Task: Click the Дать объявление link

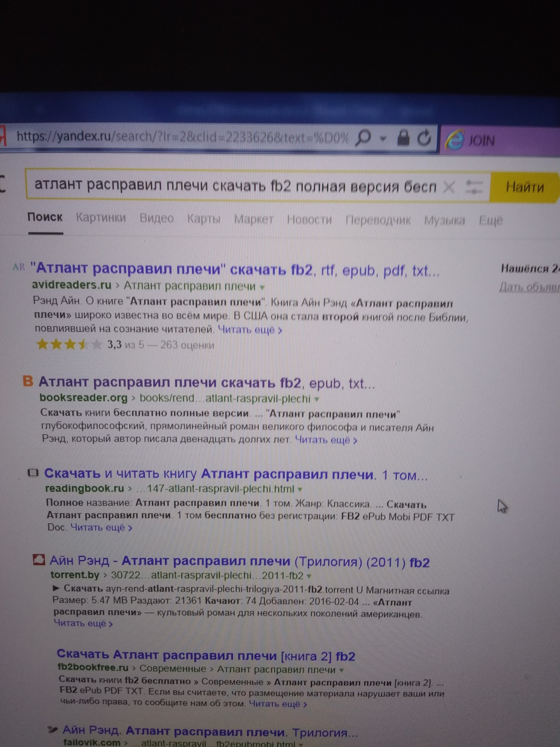Action: [529, 287]
